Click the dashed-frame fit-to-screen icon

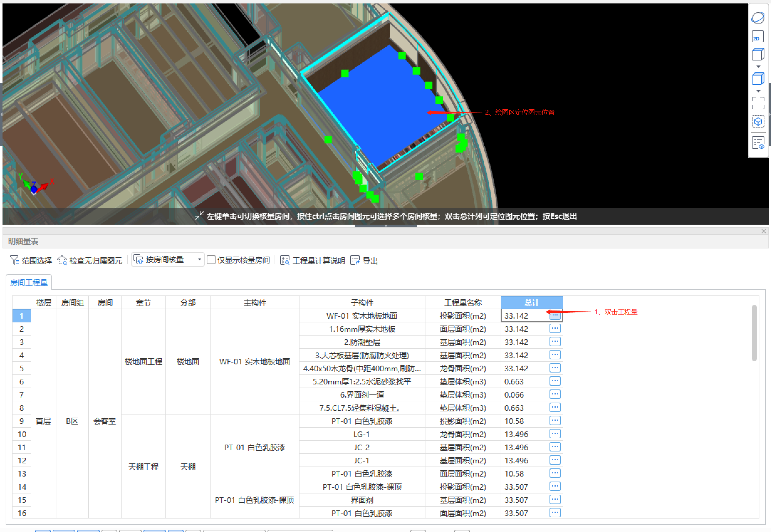(758, 103)
